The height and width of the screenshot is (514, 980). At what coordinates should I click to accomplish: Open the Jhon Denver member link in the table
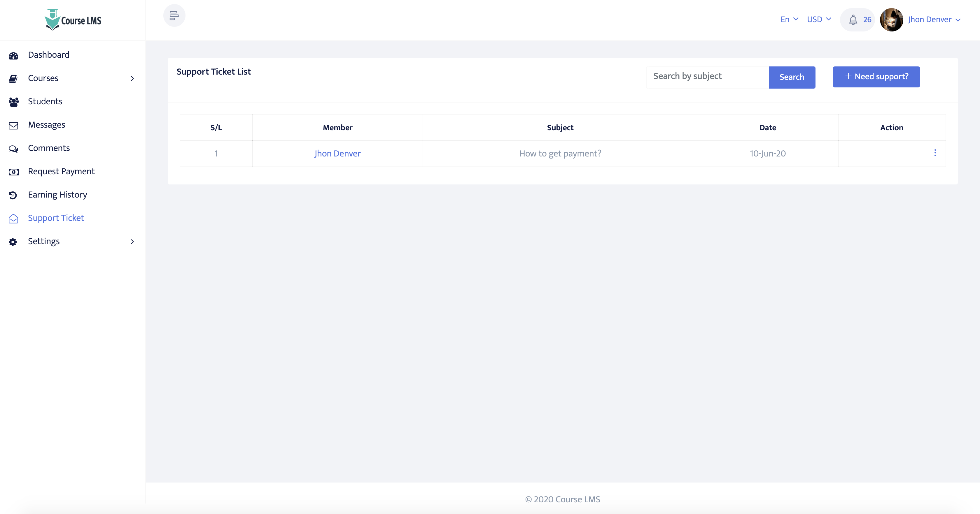coord(337,154)
